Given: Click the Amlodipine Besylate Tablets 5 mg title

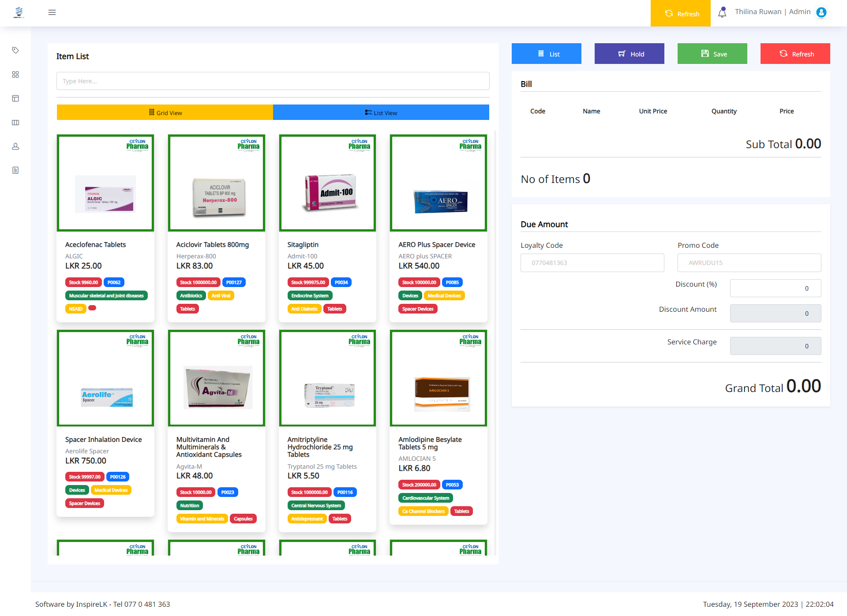Looking at the screenshot, I should click(430, 443).
